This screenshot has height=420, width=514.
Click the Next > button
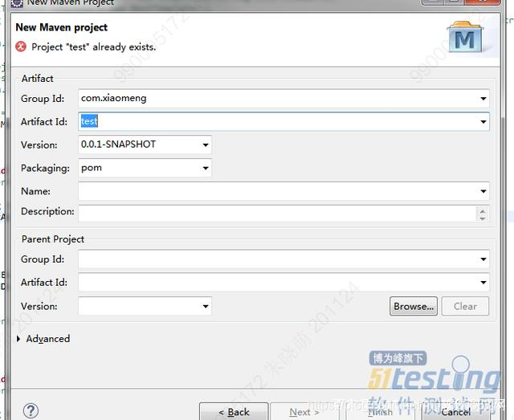[x=304, y=411]
